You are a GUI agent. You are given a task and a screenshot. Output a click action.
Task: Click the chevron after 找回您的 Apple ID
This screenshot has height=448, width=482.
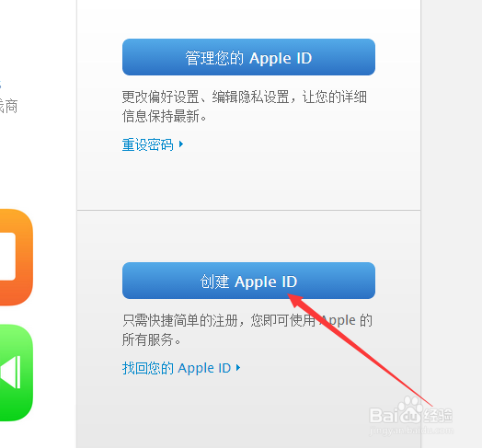click(x=238, y=367)
